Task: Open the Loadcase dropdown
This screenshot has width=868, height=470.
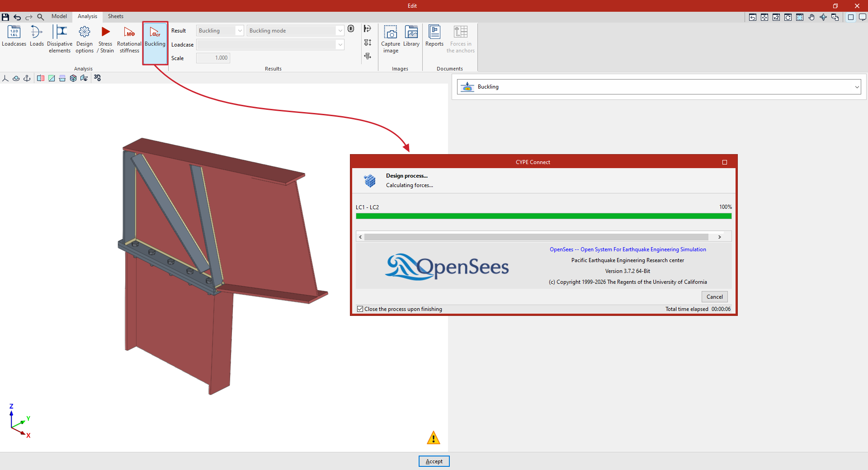Action: pyautogui.click(x=270, y=45)
